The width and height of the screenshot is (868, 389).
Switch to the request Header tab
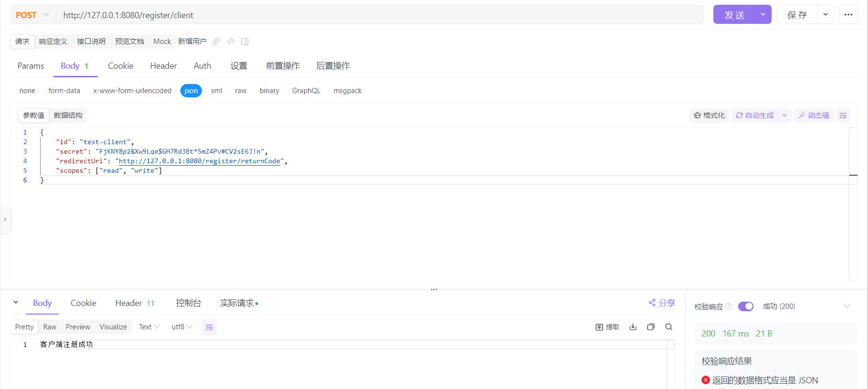(x=164, y=66)
